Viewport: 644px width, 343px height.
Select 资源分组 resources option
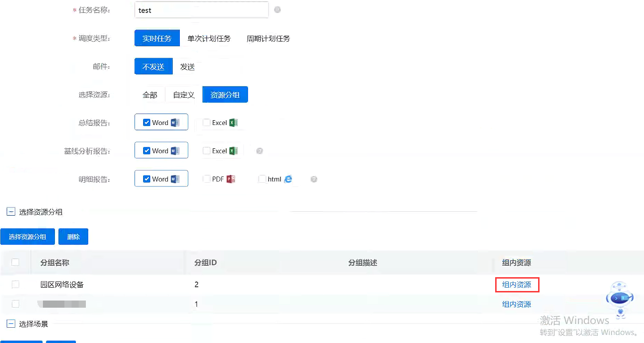click(x=225, y=94)
